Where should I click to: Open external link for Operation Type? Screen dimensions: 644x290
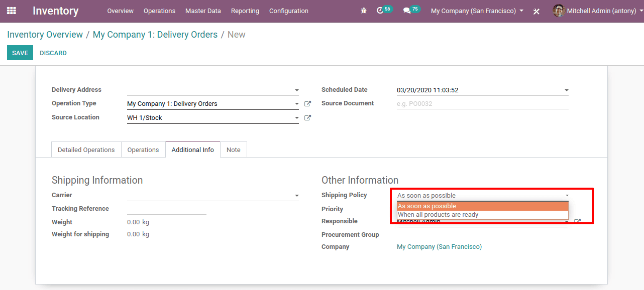(307, 104)
